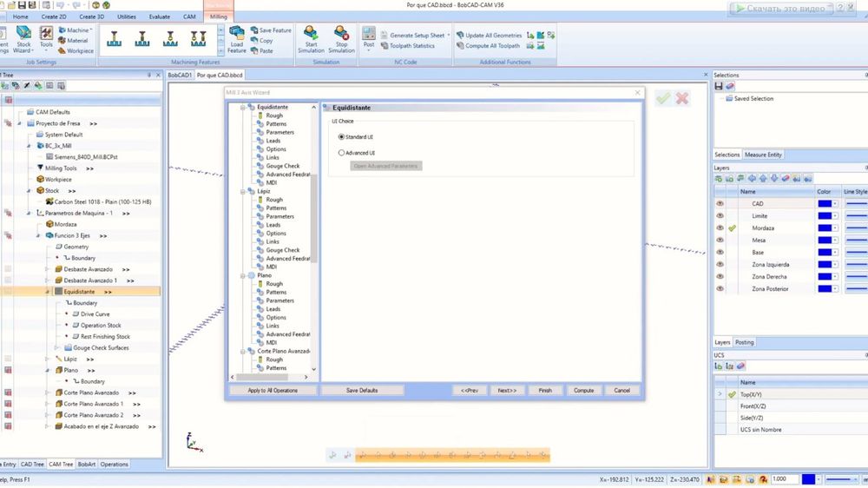Click the Load Feature icon
868x488 pixels.
(x=237, y=39)
